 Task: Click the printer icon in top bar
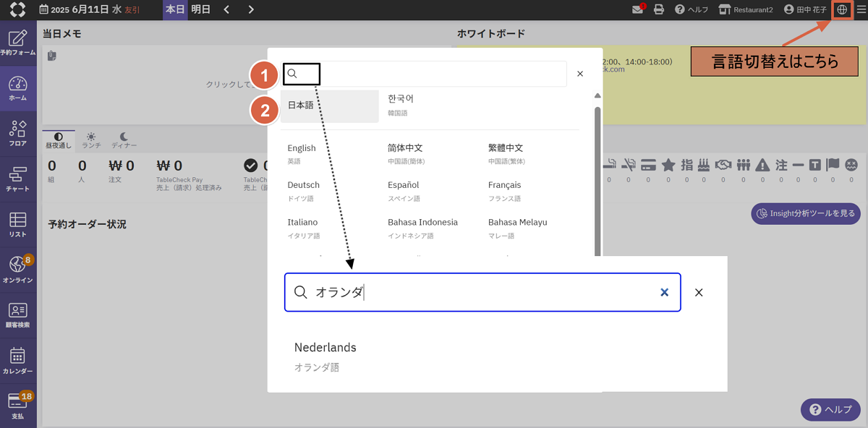(x=659, y=9)
